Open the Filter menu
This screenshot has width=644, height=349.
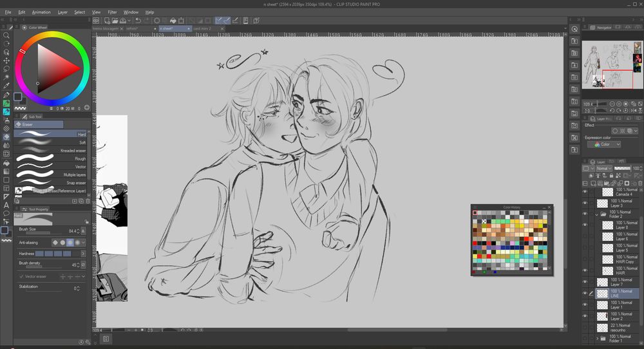(x=112, y=12)
